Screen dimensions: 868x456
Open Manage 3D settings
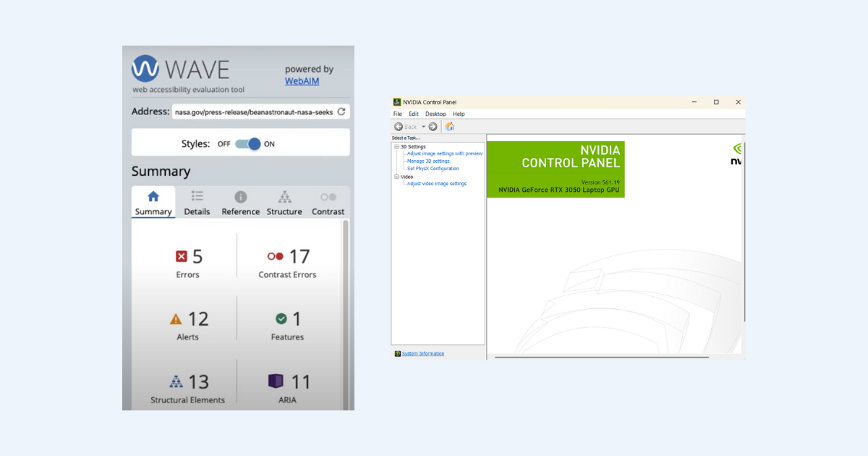(x=428, y=161)
